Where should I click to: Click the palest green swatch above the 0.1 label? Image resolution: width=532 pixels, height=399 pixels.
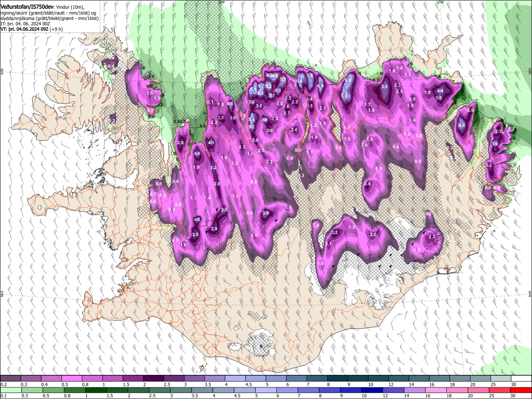click(x=10, y=390)
